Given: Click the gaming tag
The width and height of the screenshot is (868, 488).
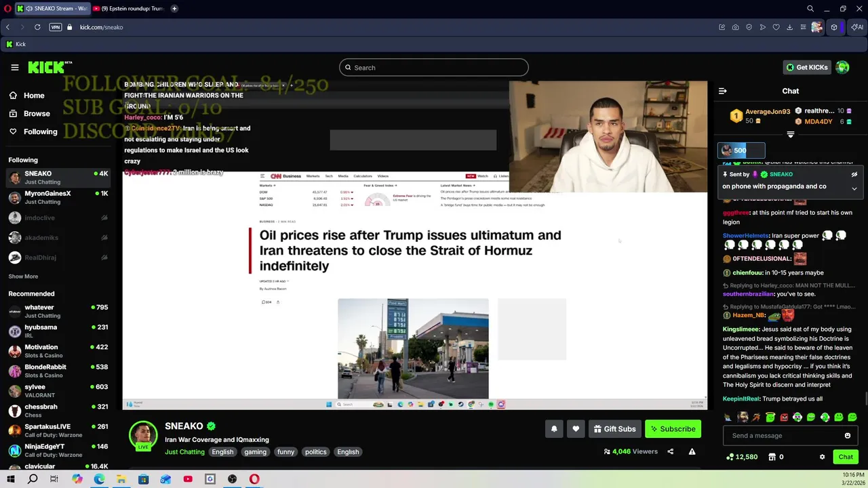Looking at the screenshot, I should [255, 452].
